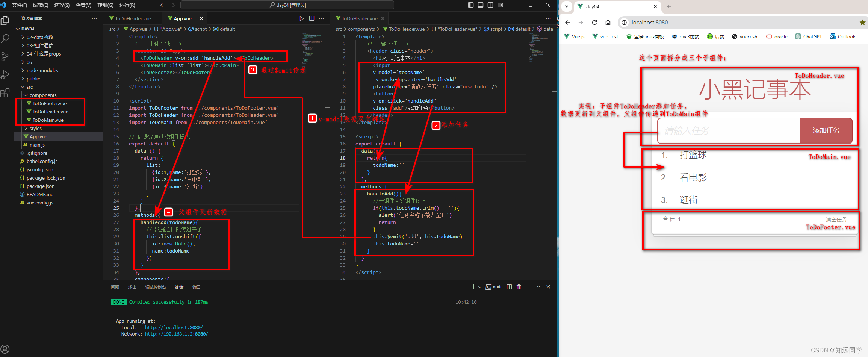Viewport: 868px width, 357px height.
Task: Open the 选择(S) menu
Action: tap(62, 5)
